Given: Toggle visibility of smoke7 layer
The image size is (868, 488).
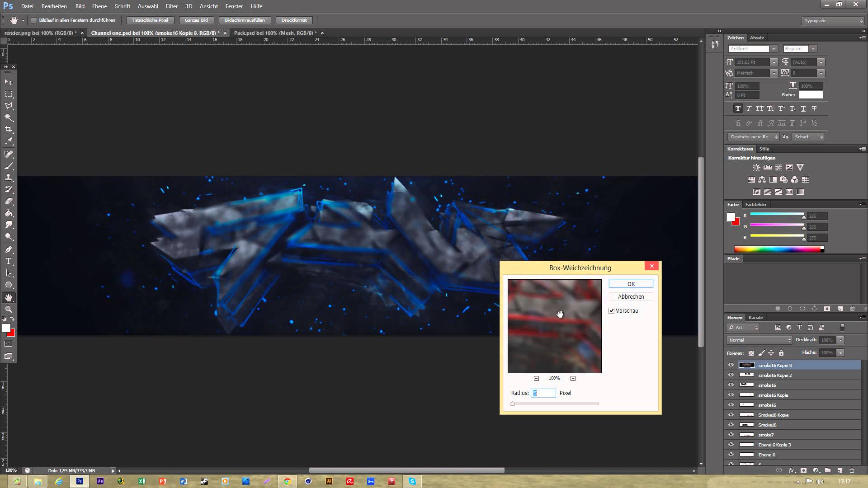Looking at the screenshot, I should tap(731, 435).
